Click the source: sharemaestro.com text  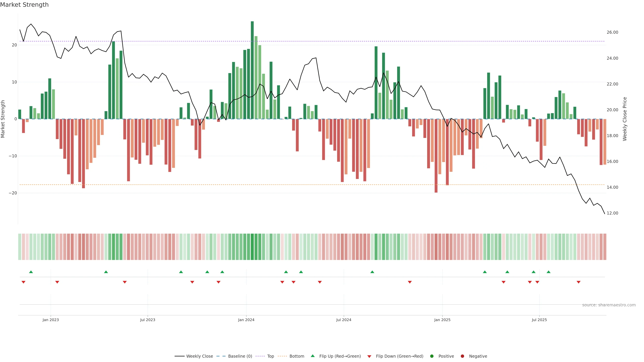point(609,305)
